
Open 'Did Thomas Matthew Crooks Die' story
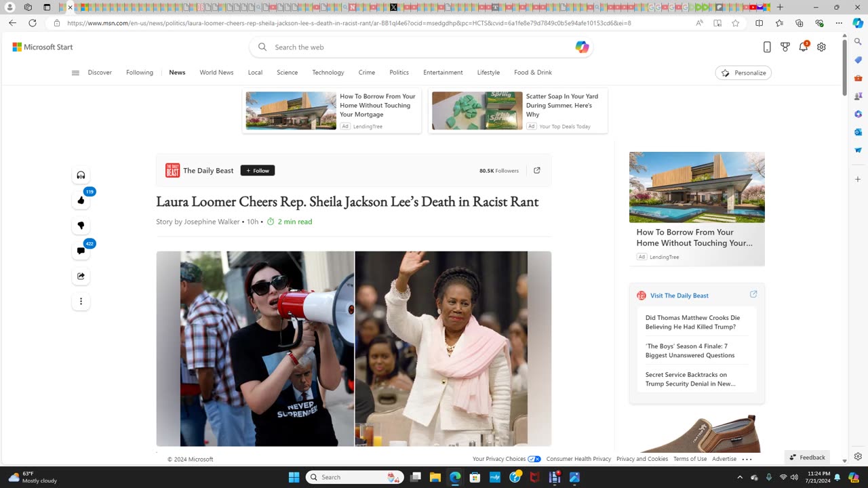tap(692, 322)
